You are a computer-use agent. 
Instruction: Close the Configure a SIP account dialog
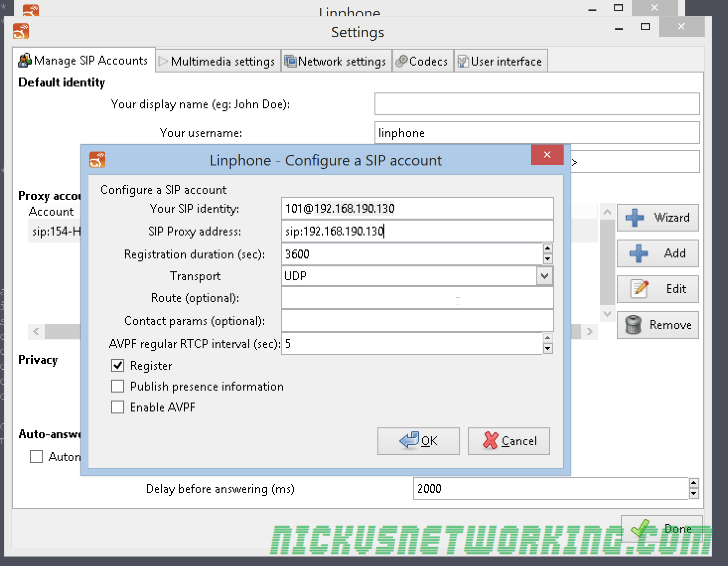[x=547, y=155]
